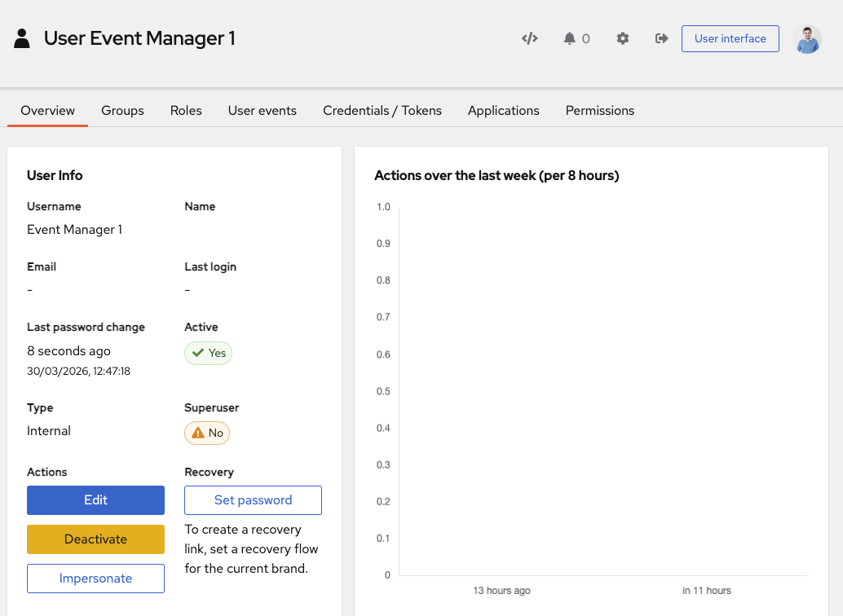Go to the User events tab

pyautogui.click(x=263, y=110)
